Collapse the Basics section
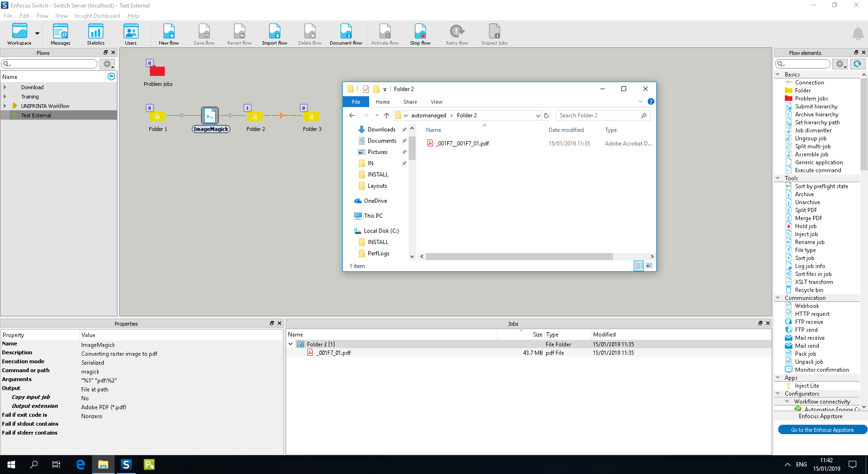The height and width of the screenshot is (474, 868). 778,75
